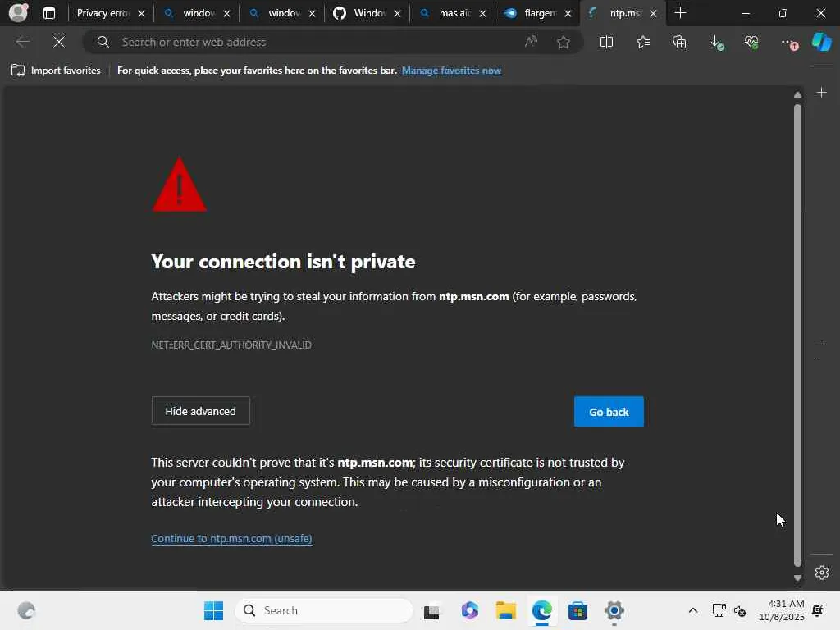This screenshot has width=840, height=630.
Task: Open a new tab
Action: (x=680, y=13)
